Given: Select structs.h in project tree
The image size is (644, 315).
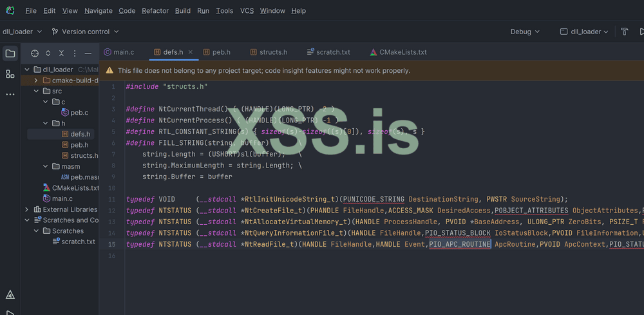Looking at the screenshot, I should 80,155.
